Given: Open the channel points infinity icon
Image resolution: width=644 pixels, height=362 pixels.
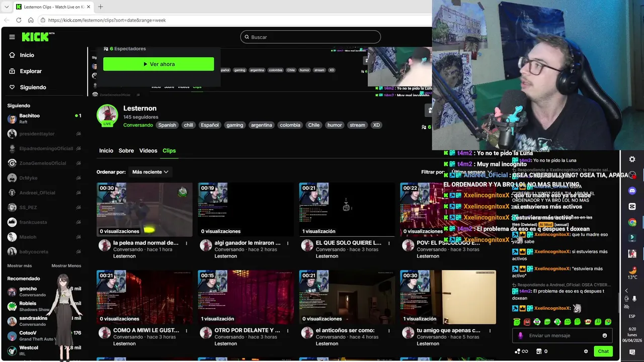Looking at the screenshot, I should point(521,351).
